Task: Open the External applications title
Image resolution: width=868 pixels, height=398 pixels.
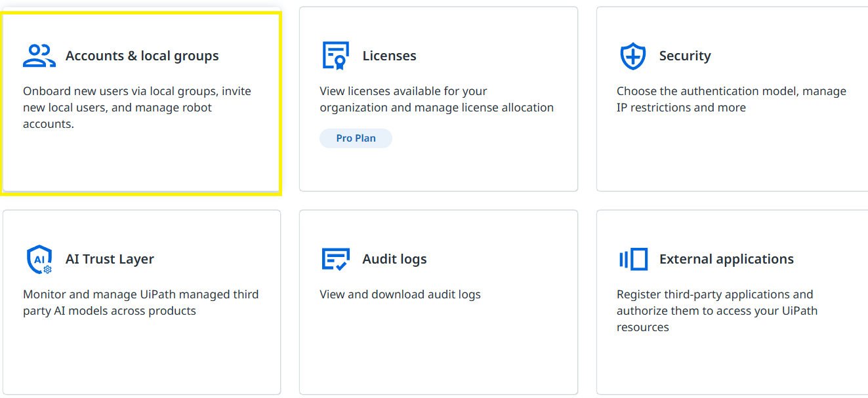Action: click(x=726, y=259)
